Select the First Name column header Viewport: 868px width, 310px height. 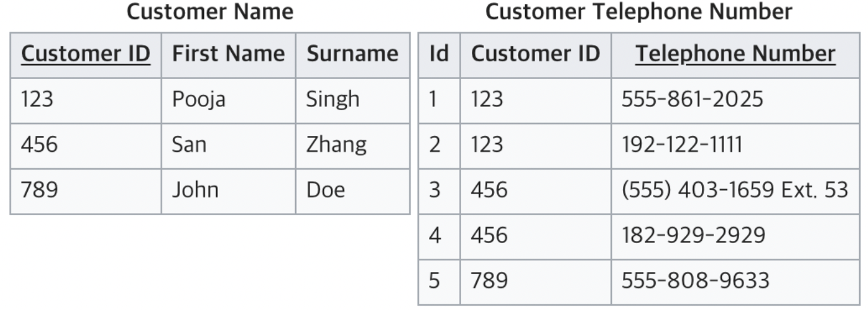click(x=229, y=55)
